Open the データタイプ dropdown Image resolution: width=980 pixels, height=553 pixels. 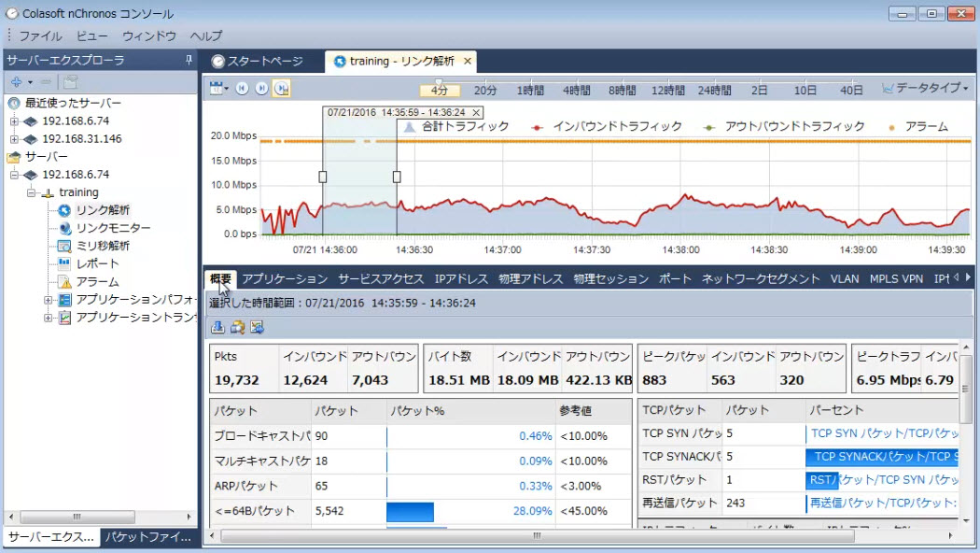(x=925, y=88)
